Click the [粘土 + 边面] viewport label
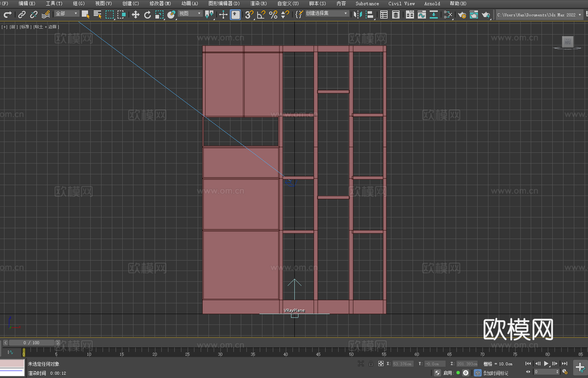This screenshot has width=588, height=378. pyautogui.click(x=46, y=27)
